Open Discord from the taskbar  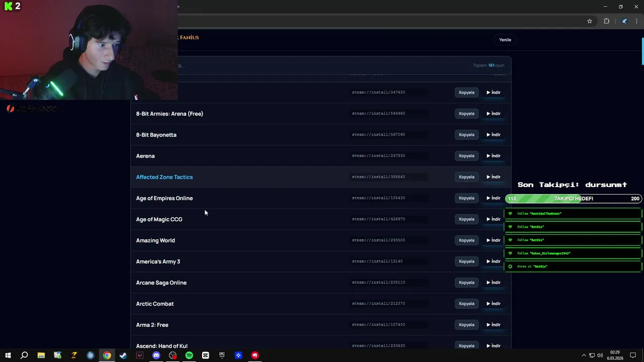156,355
